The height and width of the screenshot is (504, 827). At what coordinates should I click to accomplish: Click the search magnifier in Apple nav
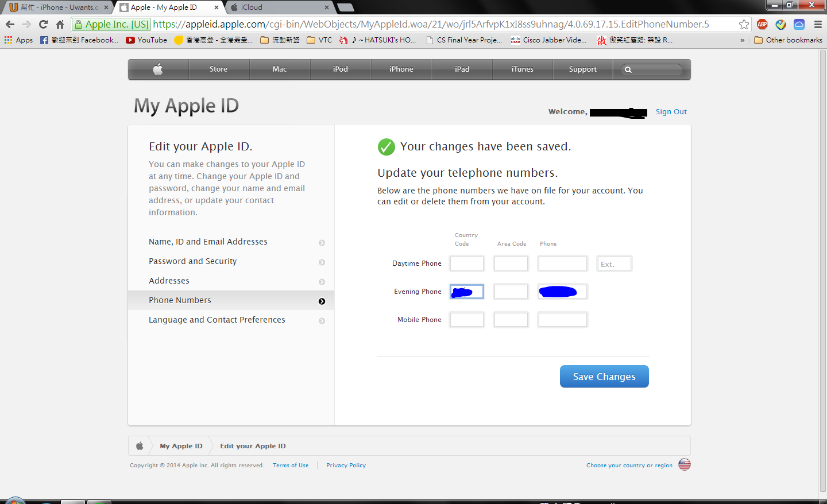tap(628, 69)
